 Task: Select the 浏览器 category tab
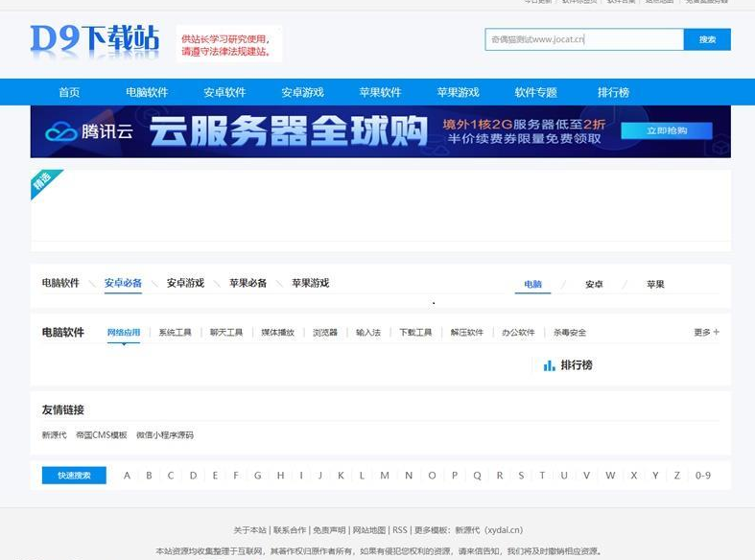(x=325, y=333)
